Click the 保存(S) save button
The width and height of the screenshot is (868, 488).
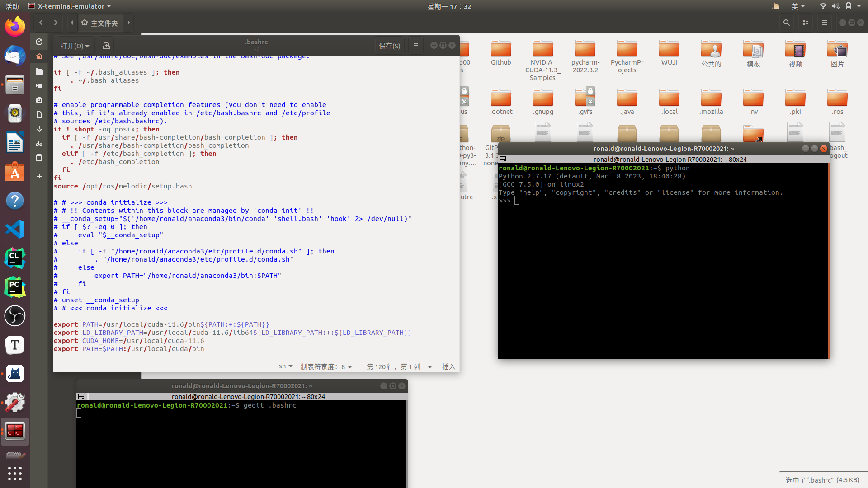[x=389, y=46]
